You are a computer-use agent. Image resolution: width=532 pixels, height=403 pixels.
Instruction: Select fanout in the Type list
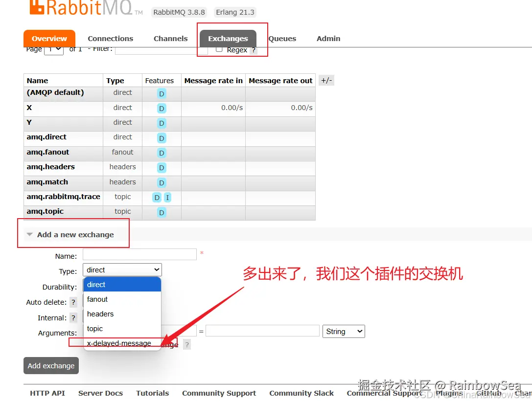pos(122,299)
